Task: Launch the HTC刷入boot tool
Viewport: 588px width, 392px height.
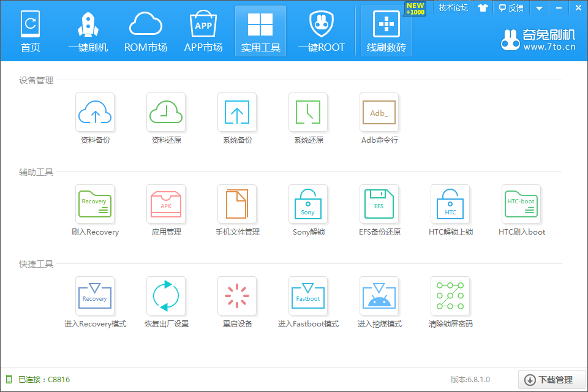Action: [x=521, y=204]
